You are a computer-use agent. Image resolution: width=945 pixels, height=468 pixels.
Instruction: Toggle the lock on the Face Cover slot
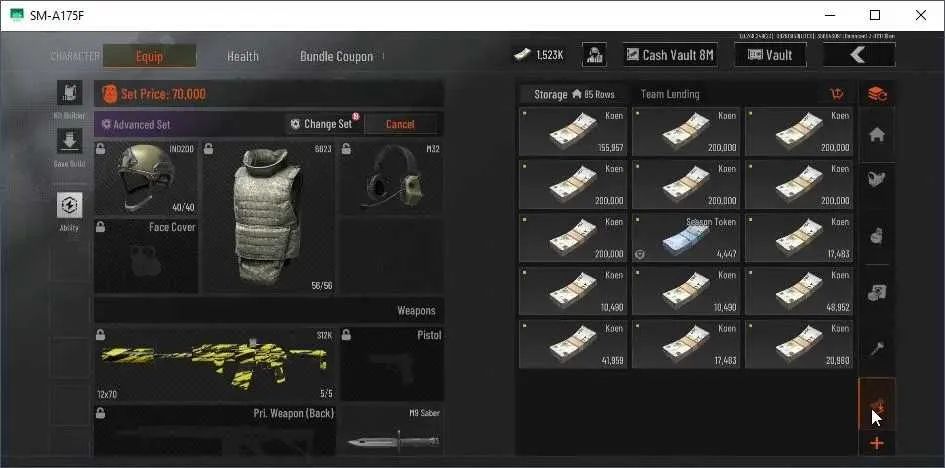[101, 226]
